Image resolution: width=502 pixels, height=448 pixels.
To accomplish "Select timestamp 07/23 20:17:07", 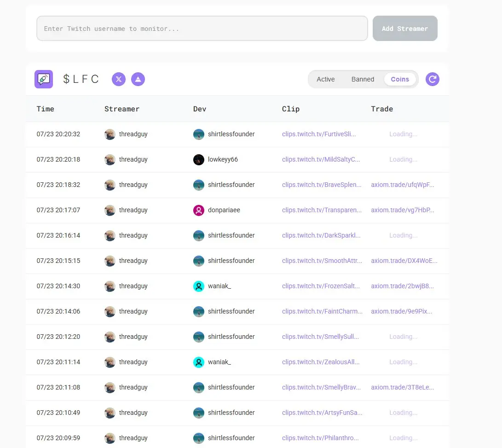I will (58, 210).
